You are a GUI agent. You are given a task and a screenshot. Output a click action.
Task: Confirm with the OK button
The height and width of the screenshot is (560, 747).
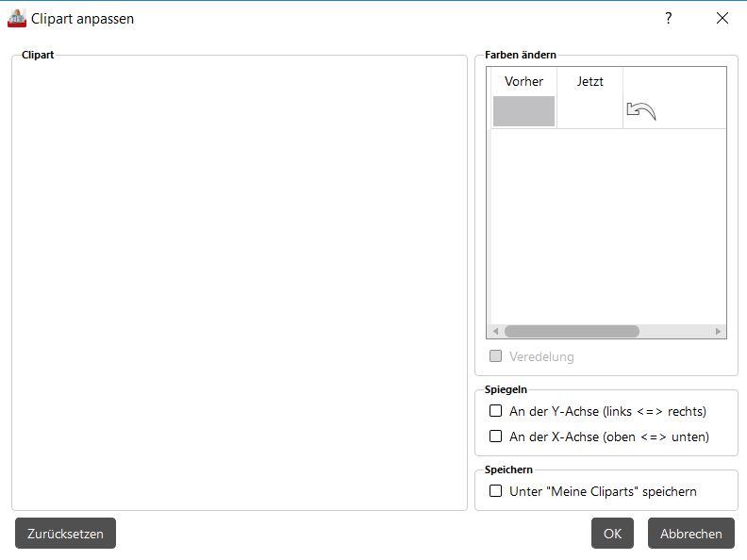pyautogui.click(x=612, y=534)
